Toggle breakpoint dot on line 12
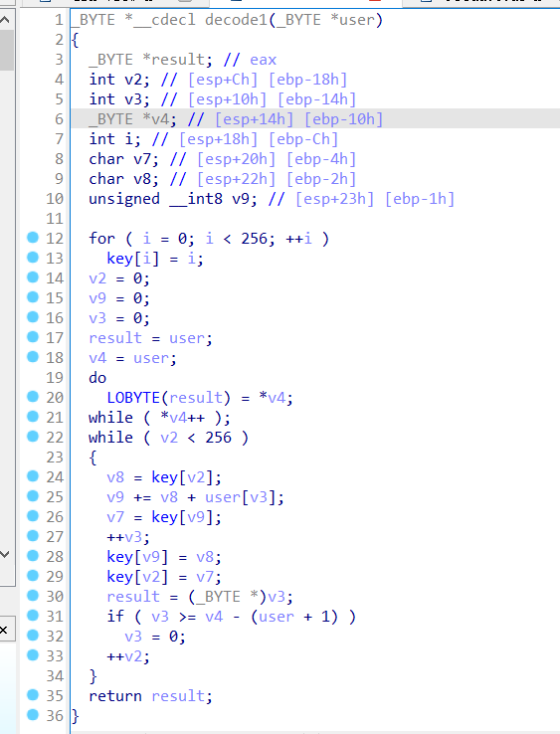This screenshot has height=734, width=560. (x=33, y=238)
